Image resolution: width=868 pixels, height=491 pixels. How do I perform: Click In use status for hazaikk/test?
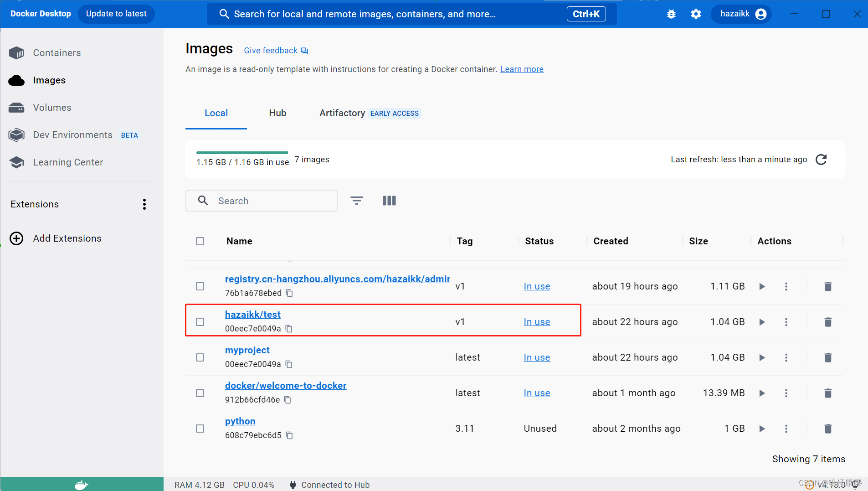tap(537, 322)
